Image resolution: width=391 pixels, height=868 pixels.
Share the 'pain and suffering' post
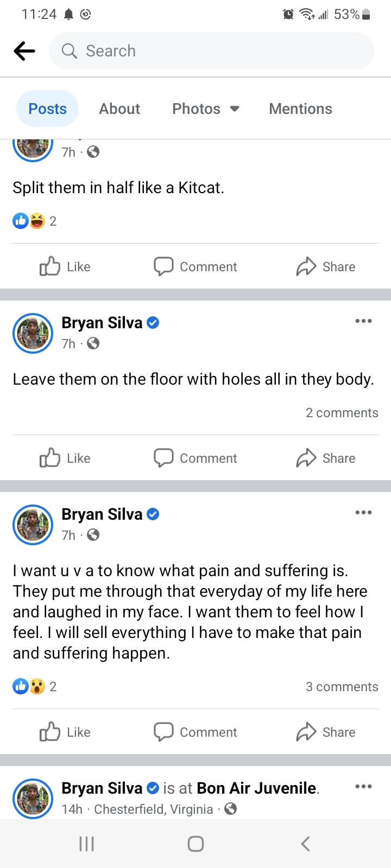326,732
